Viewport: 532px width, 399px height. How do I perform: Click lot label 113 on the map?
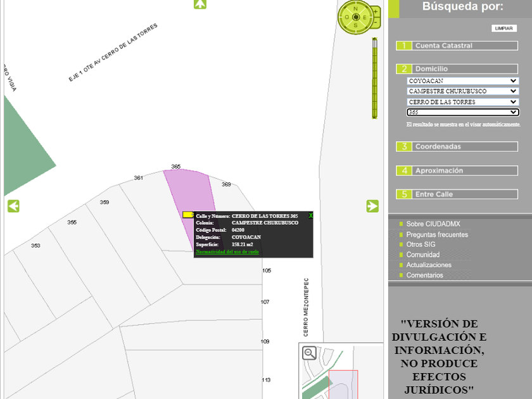click(266, 380)
